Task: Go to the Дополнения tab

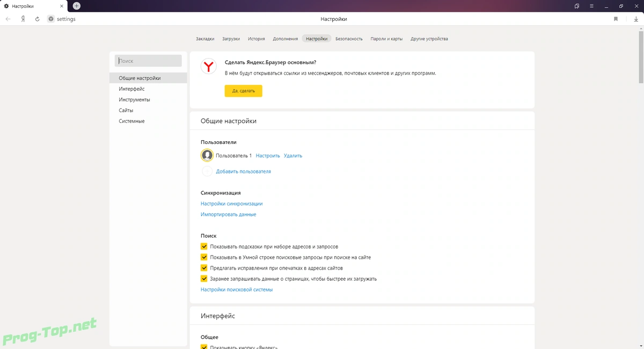Action: click(x=285, y=39)
